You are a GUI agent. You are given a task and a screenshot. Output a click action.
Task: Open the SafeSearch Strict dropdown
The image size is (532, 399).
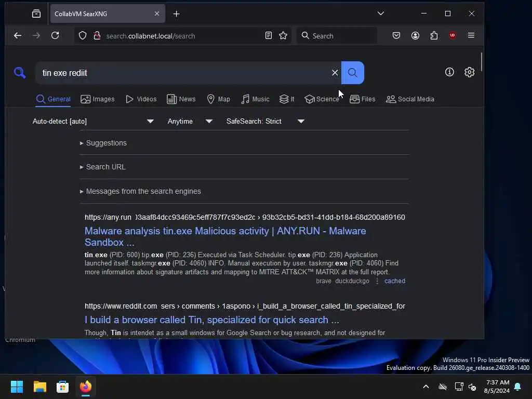coord(265,121)
